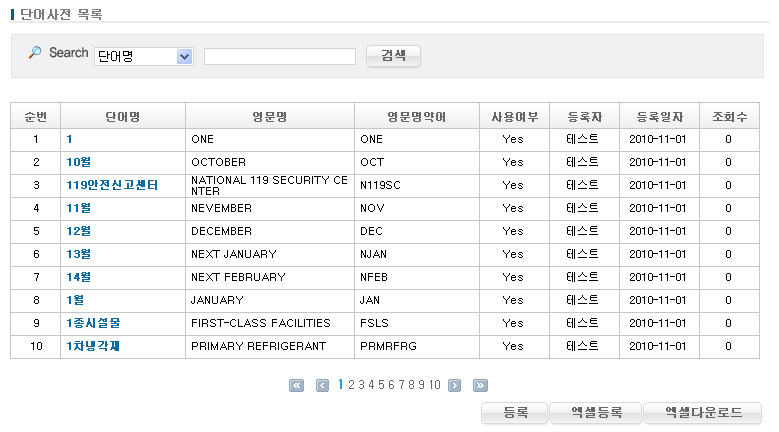This screenshot has width=779, height=432.
Task: Open the 119안전신고센터 word entry
Action: 112,185
